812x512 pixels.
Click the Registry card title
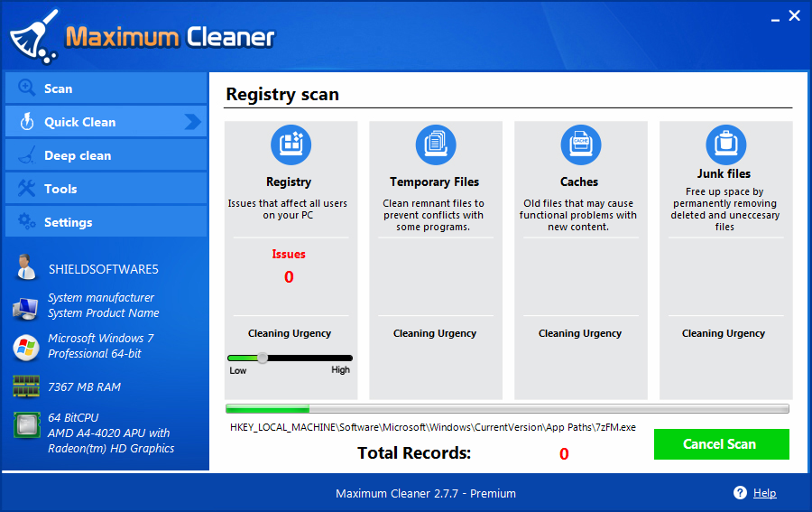point(289,182)
